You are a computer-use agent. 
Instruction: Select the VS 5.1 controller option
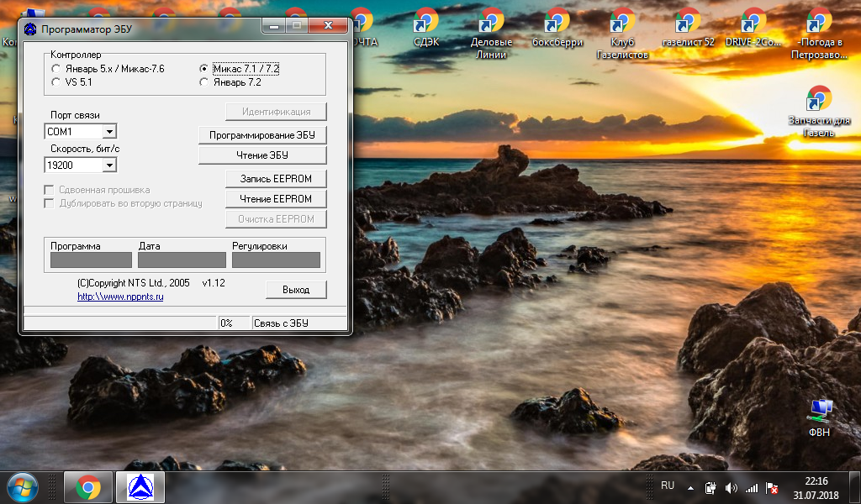tap(56, 82)
